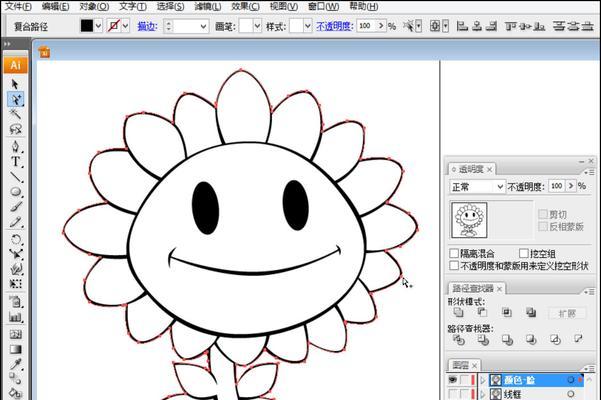Click first shape mode icon in 路径查找器
Image resolution: width=601 pixels, height=400 pixels.
[458, 312]
